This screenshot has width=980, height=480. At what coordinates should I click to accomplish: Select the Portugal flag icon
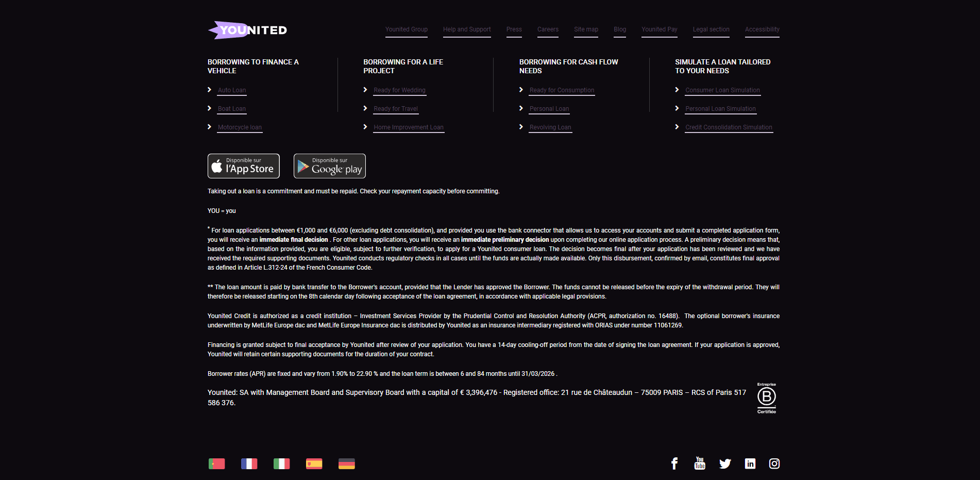(x=217, y=464)
